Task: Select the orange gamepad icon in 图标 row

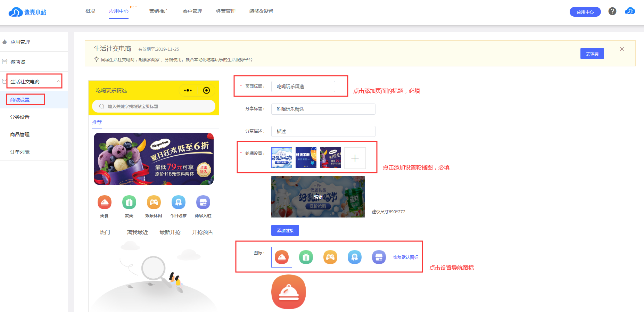Action: click(x=330, y=257)
